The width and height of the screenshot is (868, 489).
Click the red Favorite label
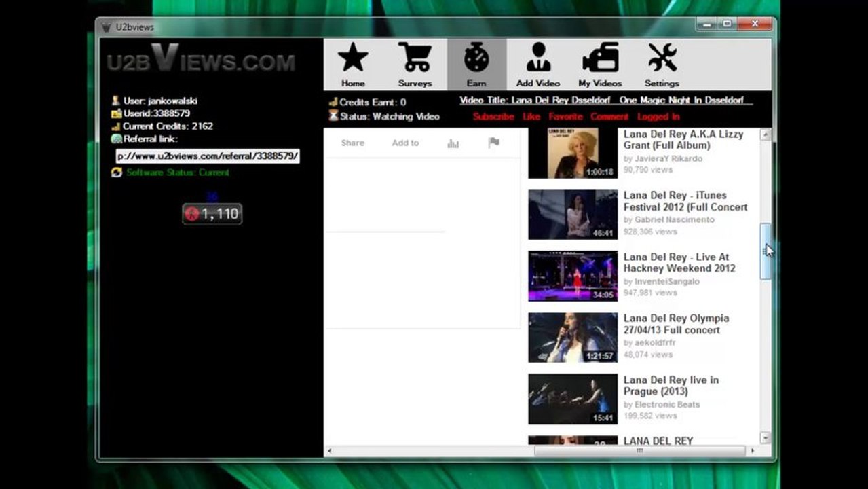[x=565, y=117]
